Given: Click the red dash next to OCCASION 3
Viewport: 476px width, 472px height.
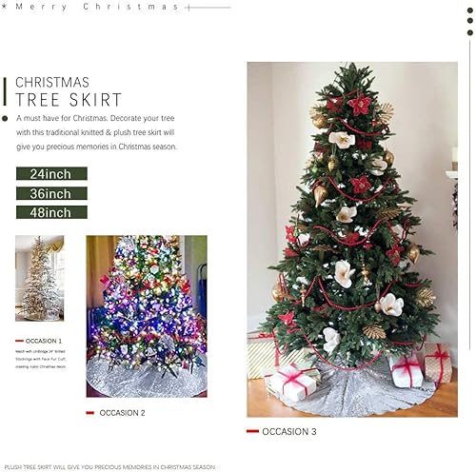Looking at the screenshot, I should (252, 431).
